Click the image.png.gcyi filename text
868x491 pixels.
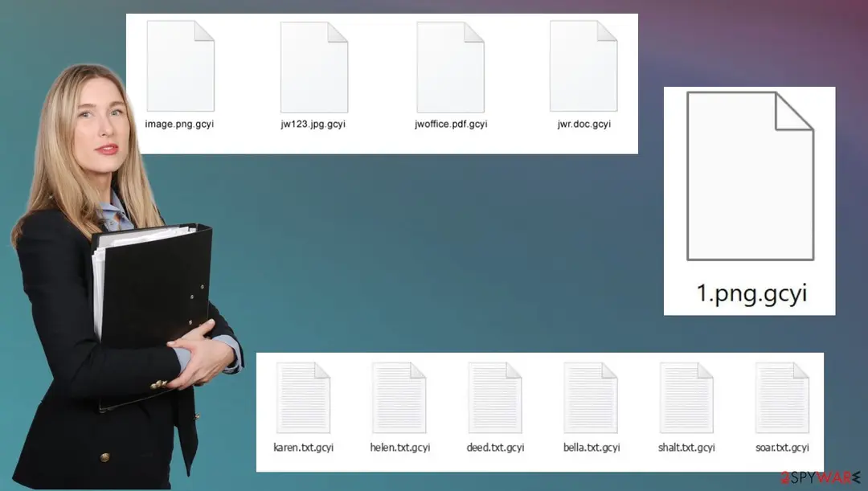click(179, 124)
